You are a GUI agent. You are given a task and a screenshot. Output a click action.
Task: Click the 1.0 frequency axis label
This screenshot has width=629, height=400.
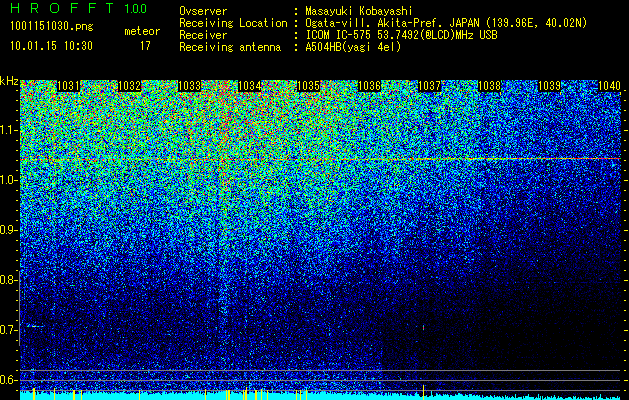pyautogui.click(x=8, y=181)
